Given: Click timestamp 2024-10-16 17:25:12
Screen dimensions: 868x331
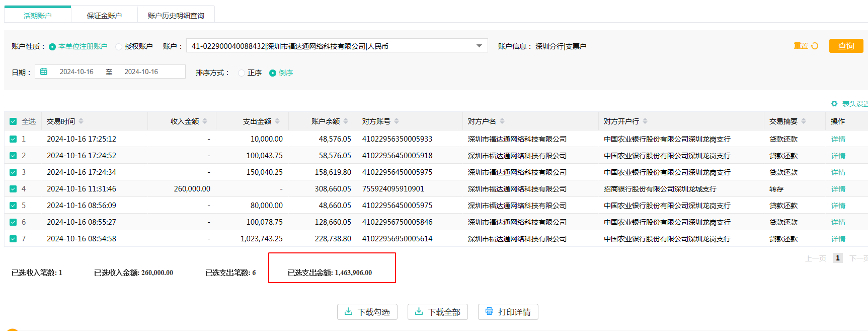Looking at the screenshot, I should click(x=82, y=139).
